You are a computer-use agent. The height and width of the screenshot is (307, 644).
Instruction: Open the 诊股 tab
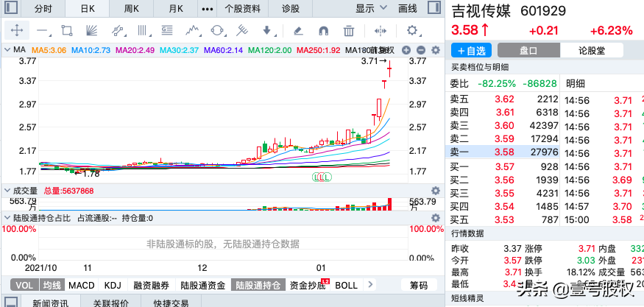click(291, 8)
